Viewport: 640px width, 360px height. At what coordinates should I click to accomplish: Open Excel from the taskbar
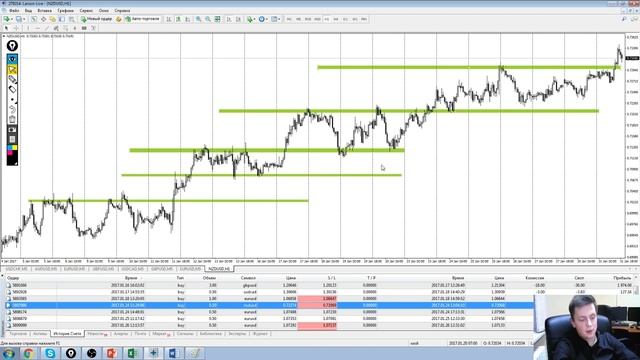point(132,353)
